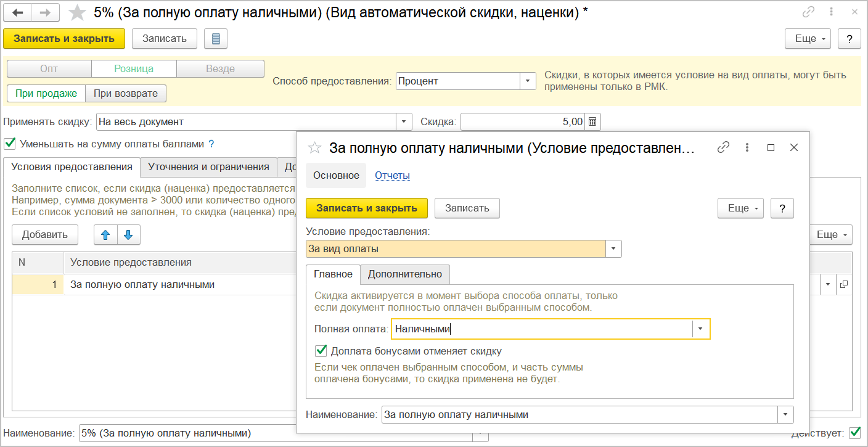
Task: Open calculator for the Скидка field
Action: click(x=592, y=122)
